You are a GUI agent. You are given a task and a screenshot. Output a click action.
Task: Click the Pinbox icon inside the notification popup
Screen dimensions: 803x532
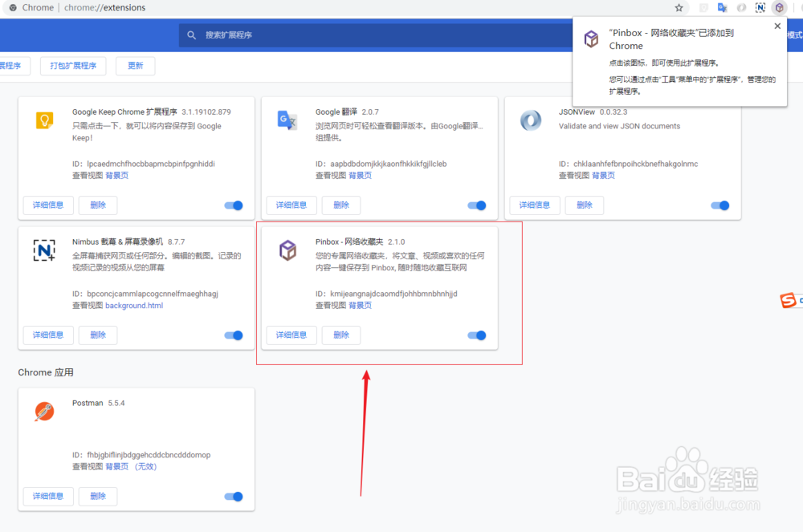[x=591, y=39]
